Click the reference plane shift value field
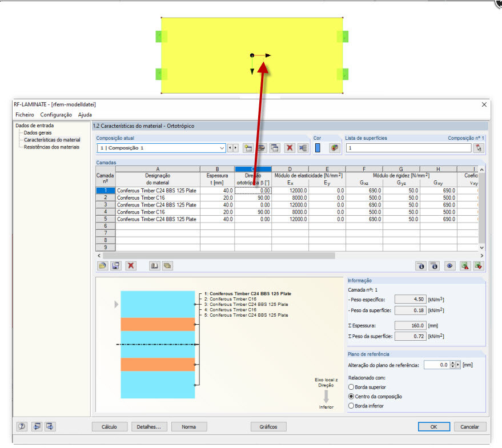Viewport: 502px width, 448px height. 437,365
